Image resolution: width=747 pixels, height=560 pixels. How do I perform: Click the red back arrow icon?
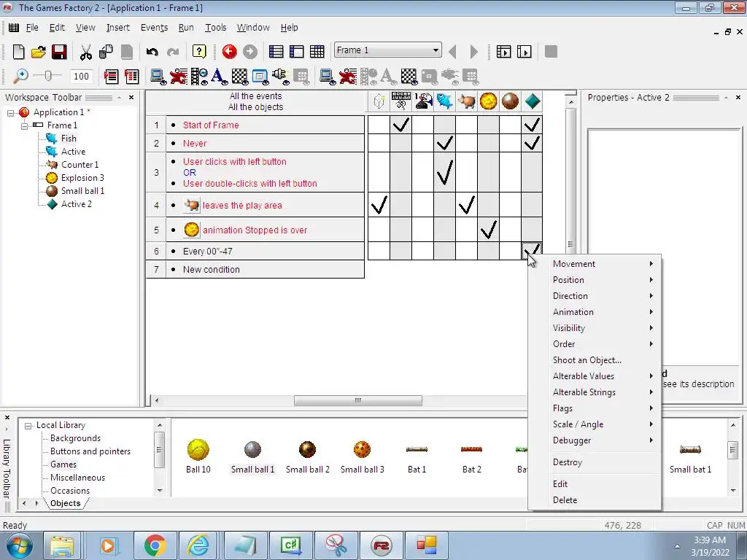click(x=229, y=52)
